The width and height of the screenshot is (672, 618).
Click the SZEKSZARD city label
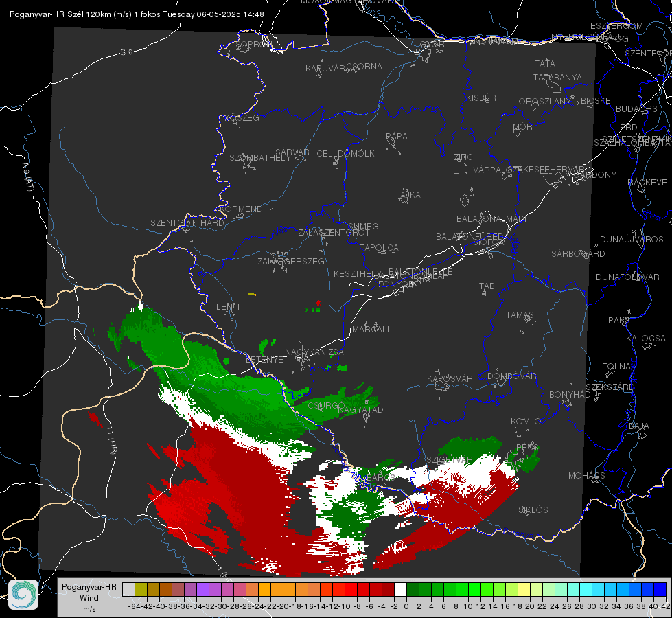[610, 387]
